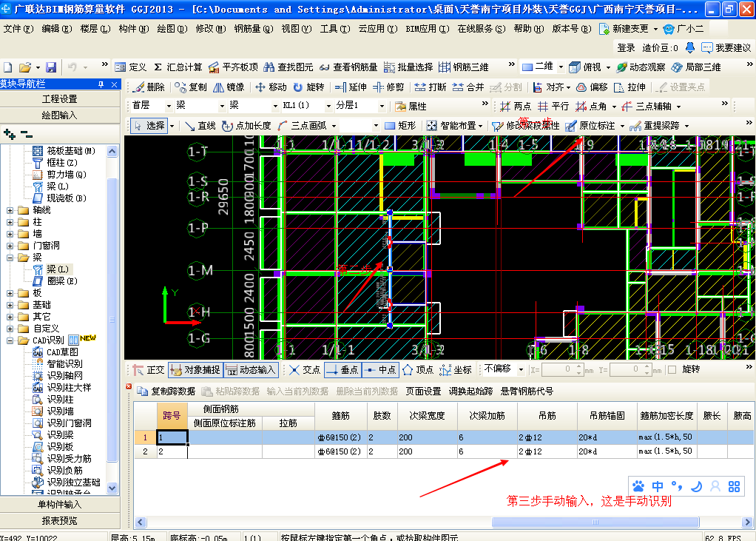Click the 工程设置 panel button
The height and width of the screenshot is (541, 756).
coord(60,99)
